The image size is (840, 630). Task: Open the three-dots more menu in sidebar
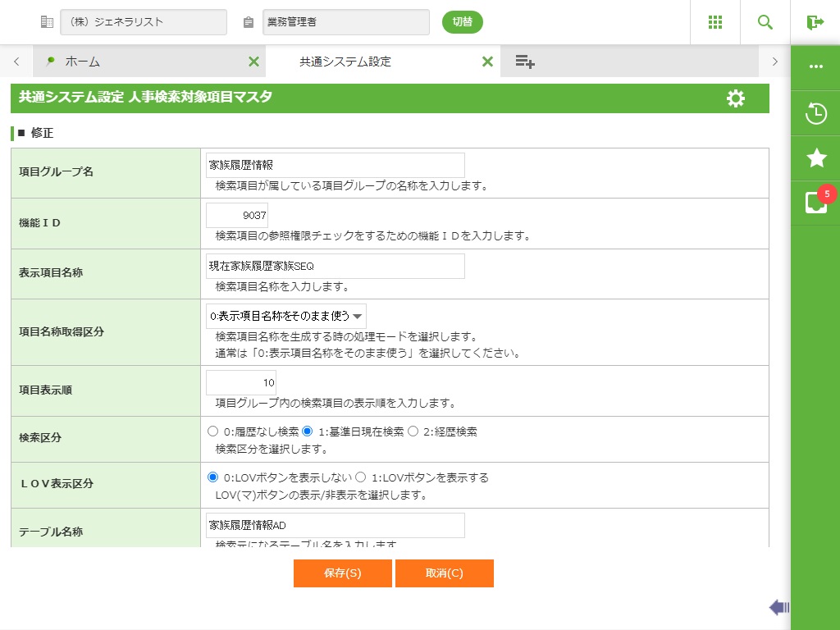tap(816, 66)
